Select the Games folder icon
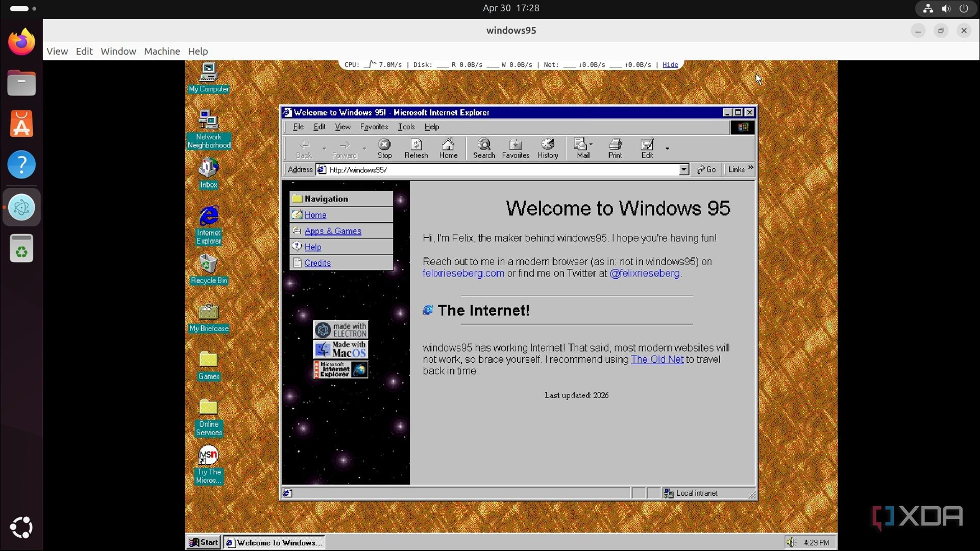 point(208,365)
